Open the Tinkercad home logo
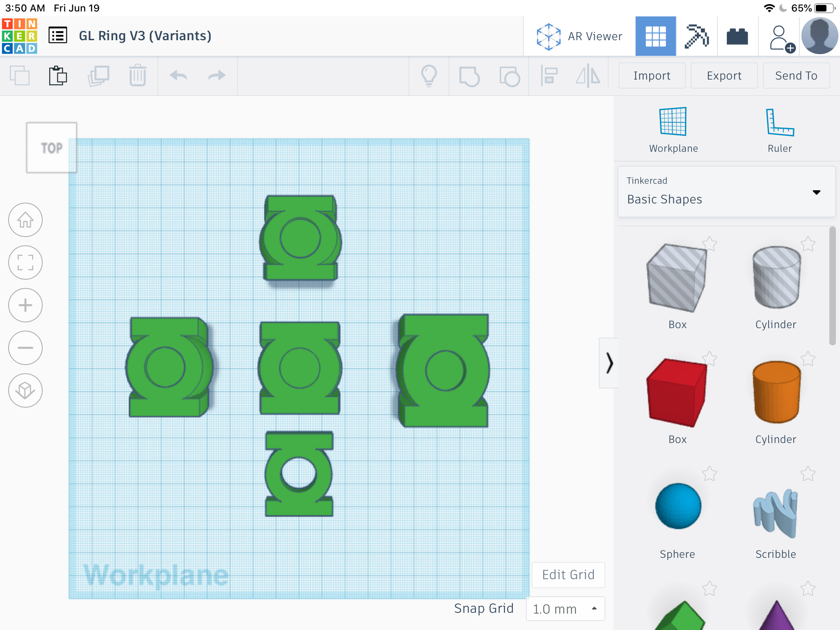 coord(20,36)
